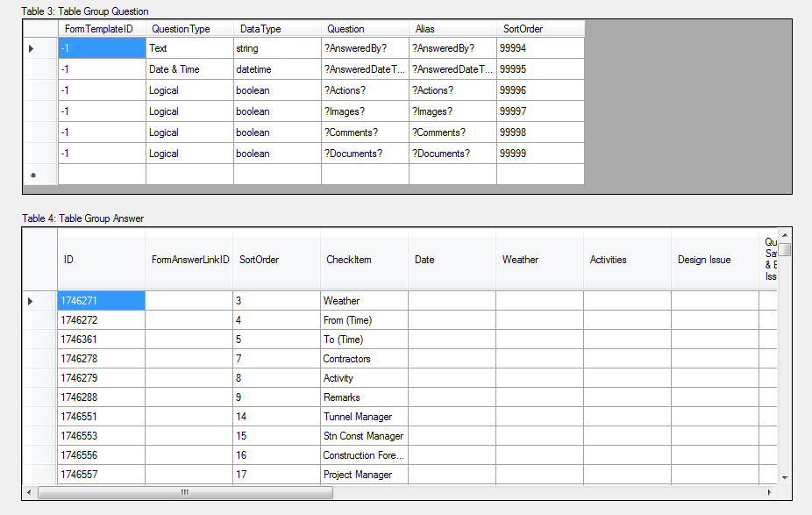Image resolution: width=812 pixels, height=515 pixels.
Task: Click the horizontal scrollbar left arrow
Action: (x=29, y=492)
